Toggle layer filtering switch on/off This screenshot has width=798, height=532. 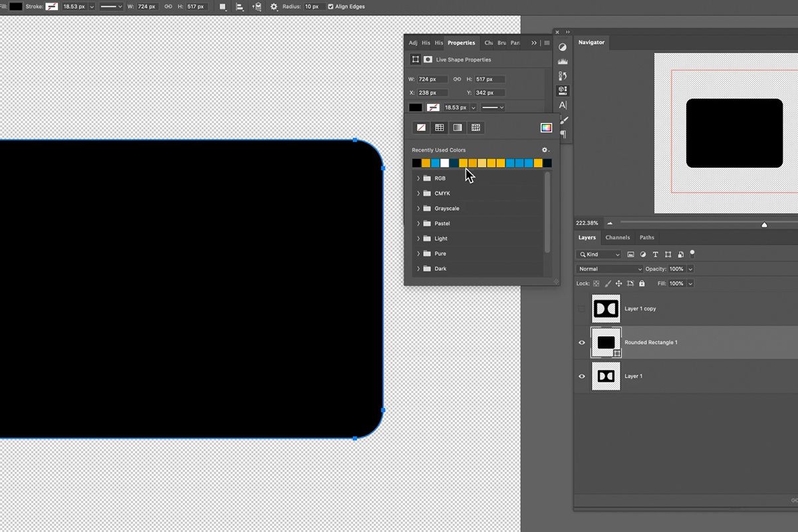point(692,253)
